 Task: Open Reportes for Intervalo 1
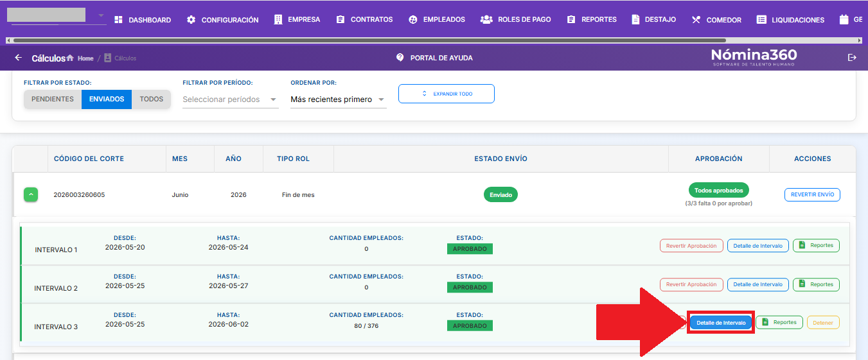pyautogui.click(x=816, y=245)
